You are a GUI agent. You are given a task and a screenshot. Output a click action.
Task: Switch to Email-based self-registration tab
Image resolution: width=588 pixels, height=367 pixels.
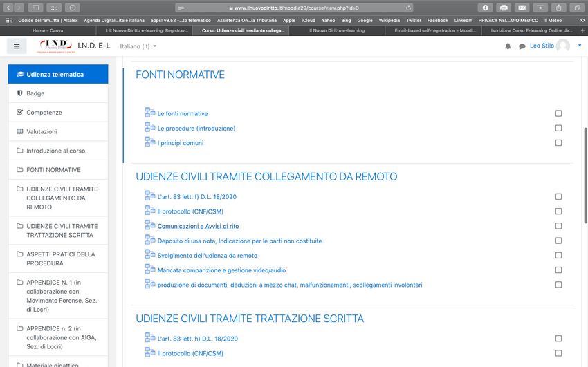point(435,30)
